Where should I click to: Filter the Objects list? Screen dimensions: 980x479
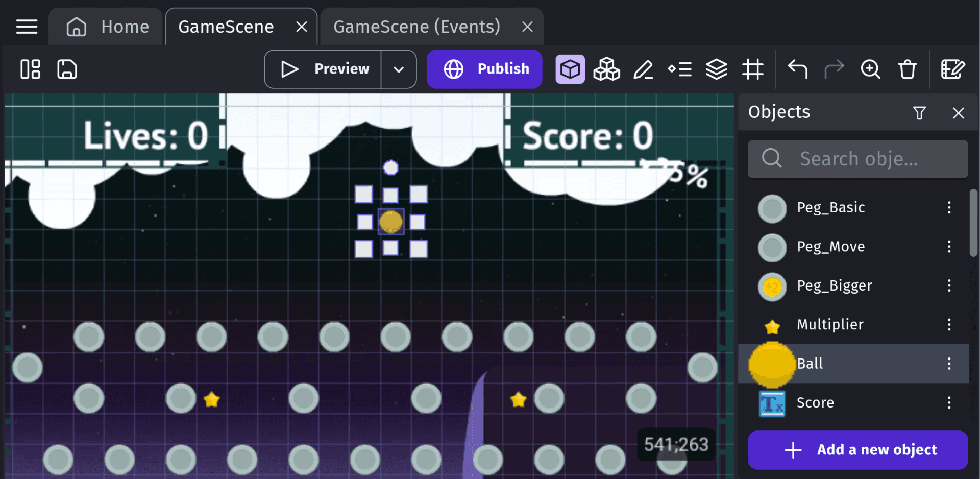[x=920, y=112]
